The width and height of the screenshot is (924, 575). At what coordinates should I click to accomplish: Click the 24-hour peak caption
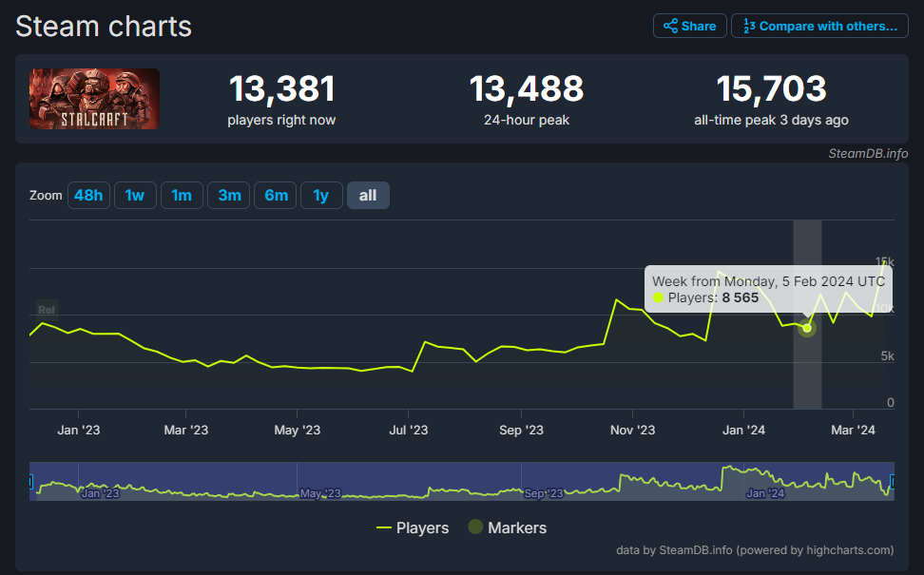click(527, 120)
